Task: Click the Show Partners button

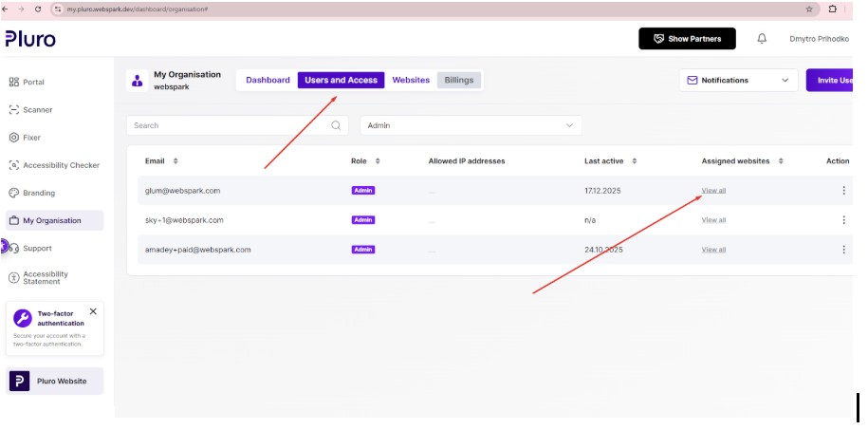Action: point(687,39)
